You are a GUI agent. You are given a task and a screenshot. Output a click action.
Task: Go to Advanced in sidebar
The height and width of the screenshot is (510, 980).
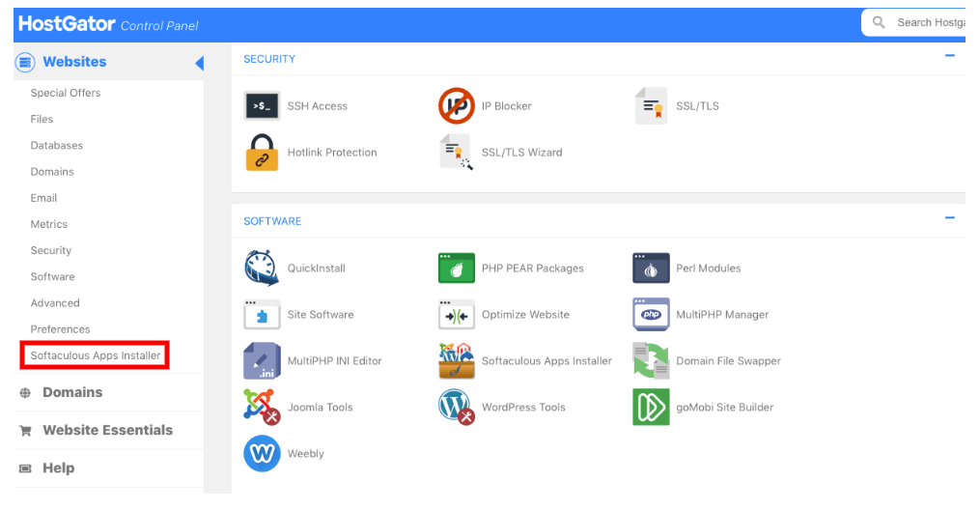click(55, 303)
